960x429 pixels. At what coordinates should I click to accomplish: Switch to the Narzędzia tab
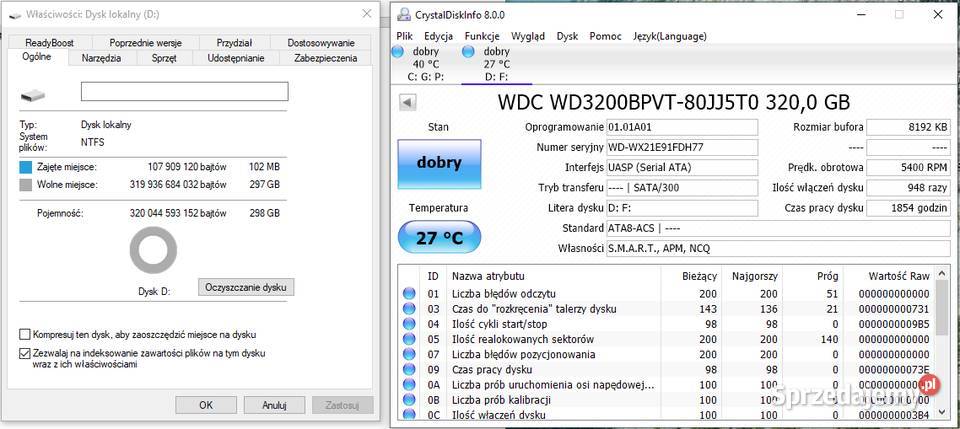(x=101, y=58)
